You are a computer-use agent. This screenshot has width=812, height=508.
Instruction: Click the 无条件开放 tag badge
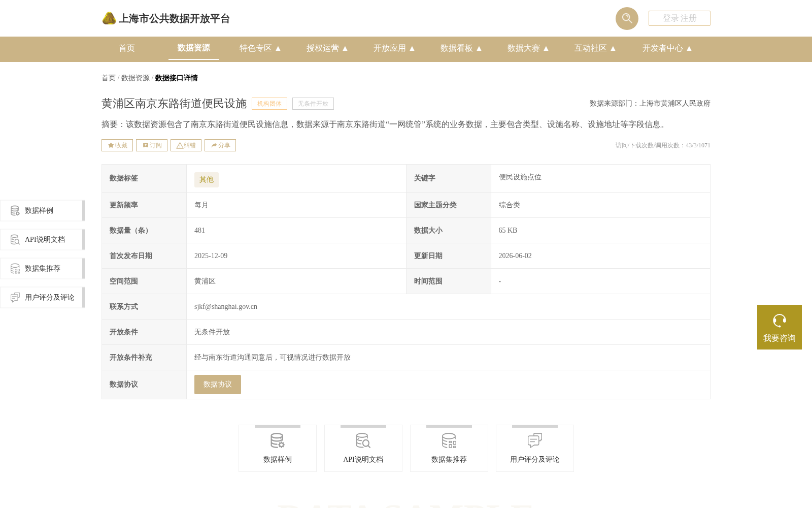pos(313,104)
